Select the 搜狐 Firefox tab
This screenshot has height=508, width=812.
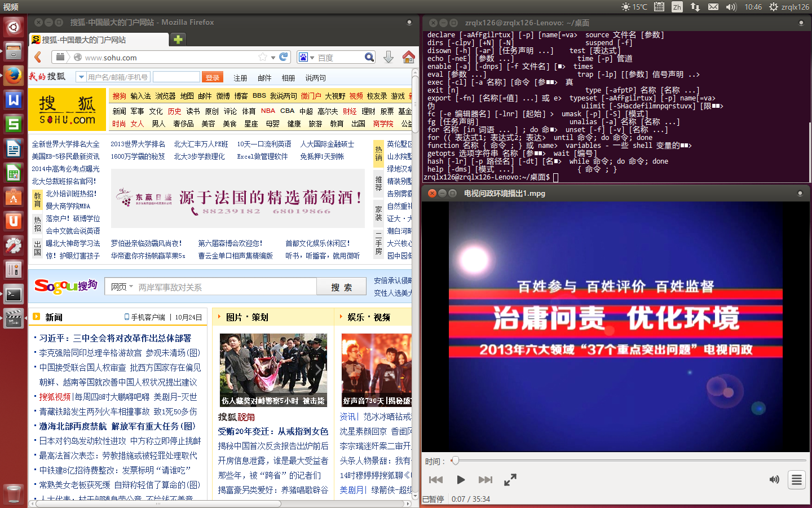point(99,40)
